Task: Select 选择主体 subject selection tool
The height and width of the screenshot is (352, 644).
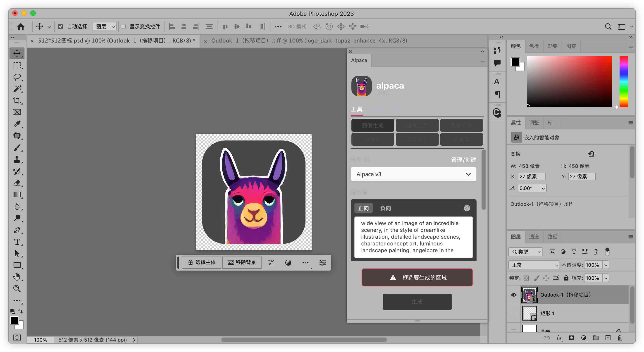Action: pos(201,262)
